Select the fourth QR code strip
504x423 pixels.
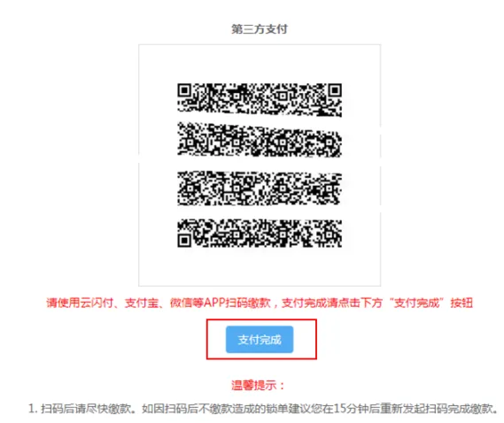[x=260, y=233]
